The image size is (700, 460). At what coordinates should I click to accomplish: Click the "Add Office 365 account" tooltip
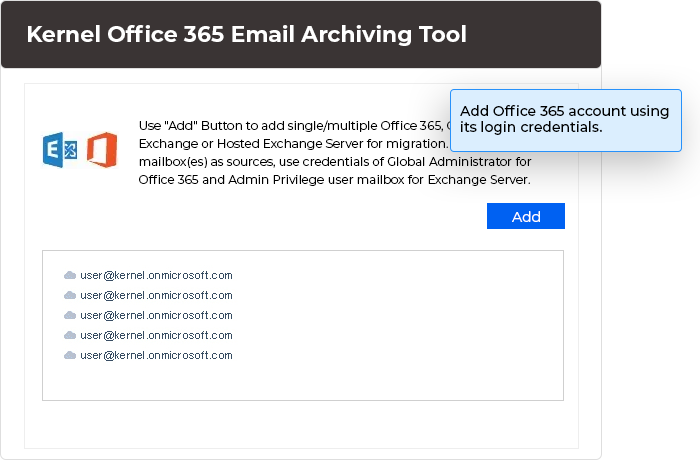pyautogui.click(x=566, y=121)
